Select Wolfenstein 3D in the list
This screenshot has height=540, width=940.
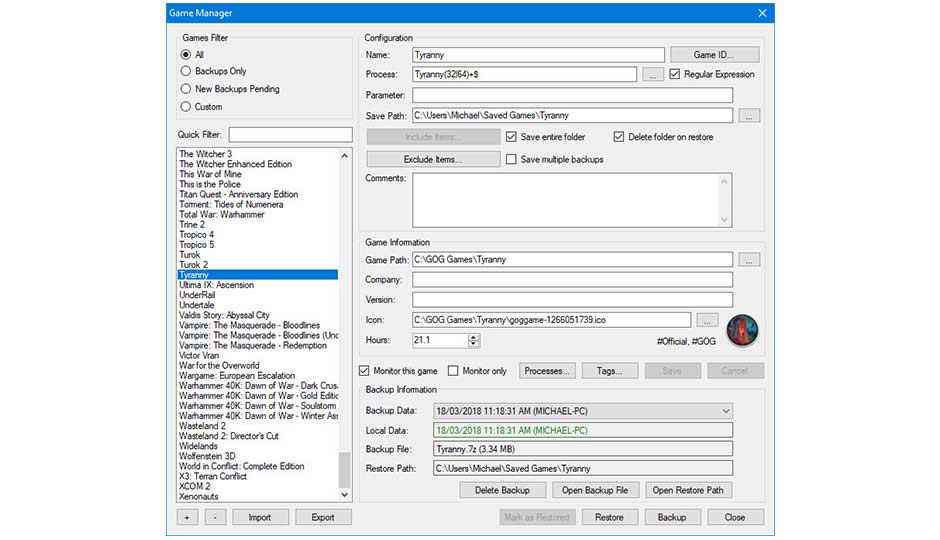point(207,456)
